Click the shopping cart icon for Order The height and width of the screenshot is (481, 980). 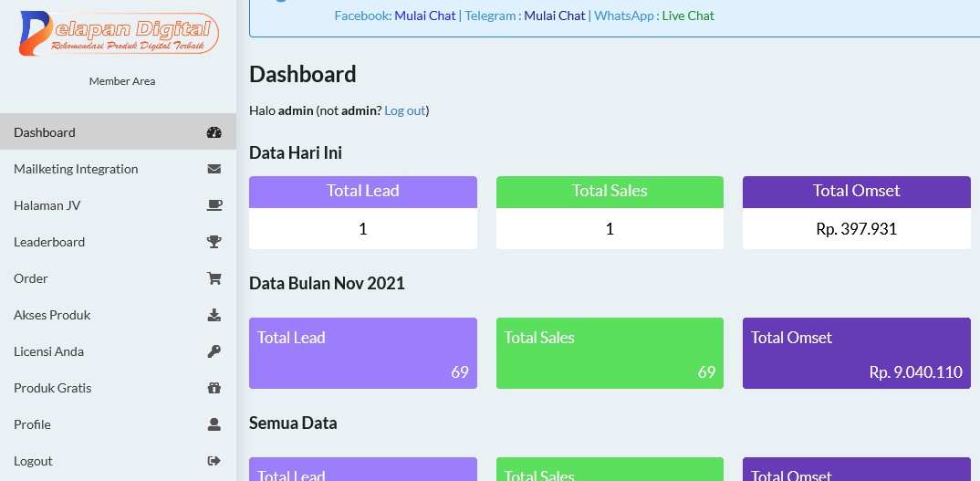tap(214, 278)
